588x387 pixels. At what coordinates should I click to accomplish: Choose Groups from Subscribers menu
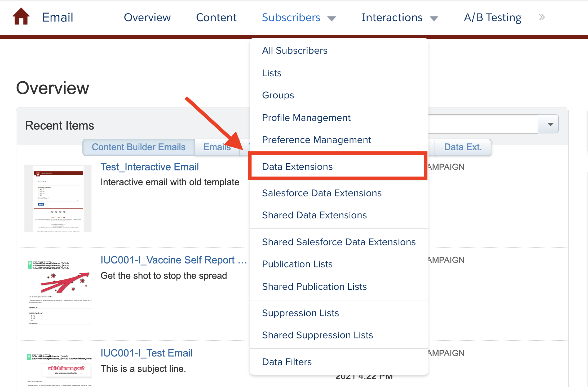(x=278, y=95)
